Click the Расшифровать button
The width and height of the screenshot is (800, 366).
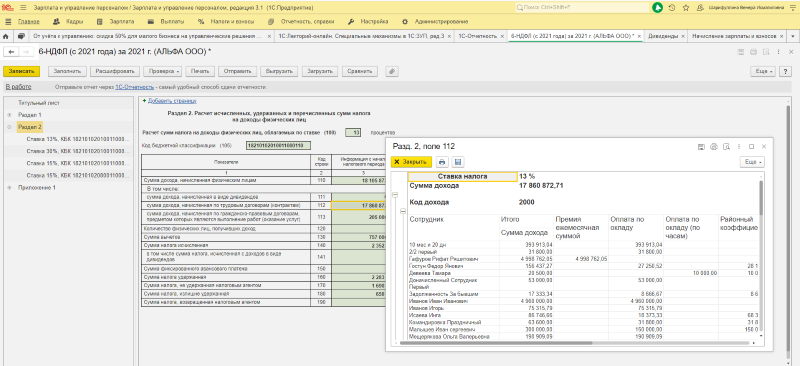115,71
